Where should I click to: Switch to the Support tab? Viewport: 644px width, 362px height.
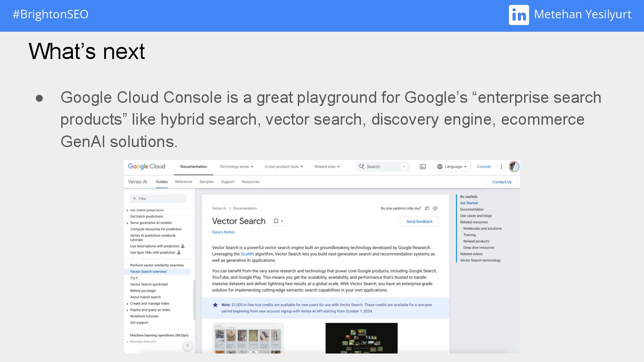pos(228,182)
